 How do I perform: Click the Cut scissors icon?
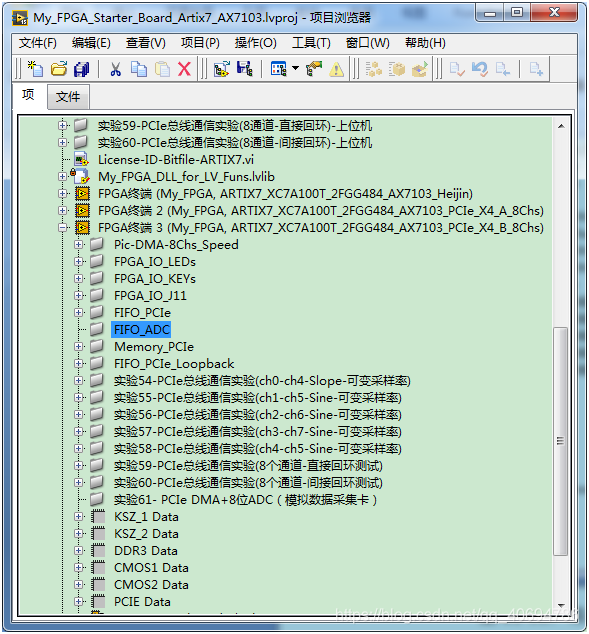(x=116, y=69)
